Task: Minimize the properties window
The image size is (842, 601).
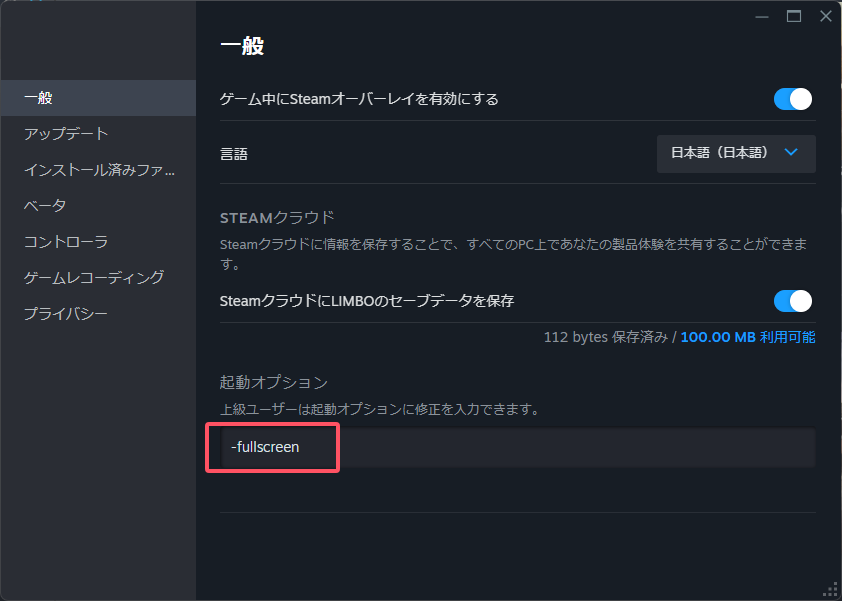Action: (x=764, y=16)
